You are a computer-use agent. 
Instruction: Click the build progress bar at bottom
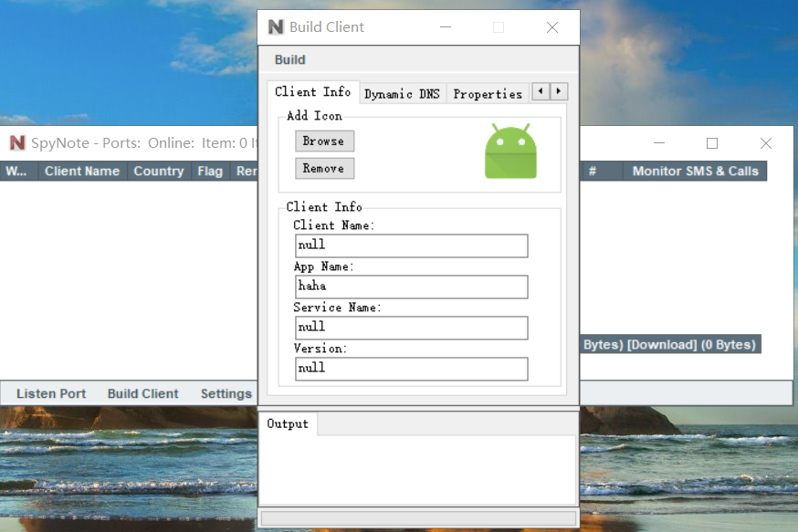point(418,519)
